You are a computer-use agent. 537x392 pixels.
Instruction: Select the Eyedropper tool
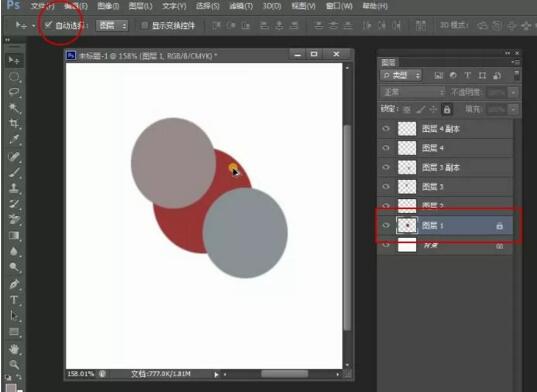click(14, 139)
